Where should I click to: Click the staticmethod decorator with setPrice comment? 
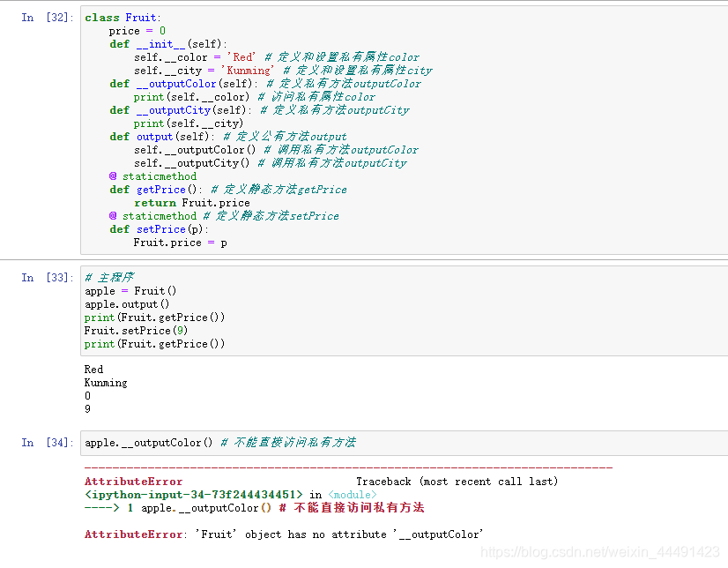click(224, 216)
